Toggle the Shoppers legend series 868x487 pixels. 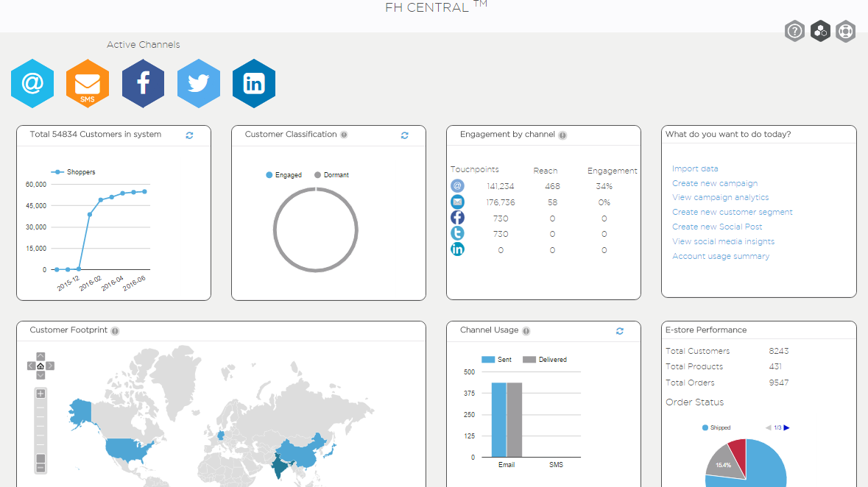tap(73, 172)
